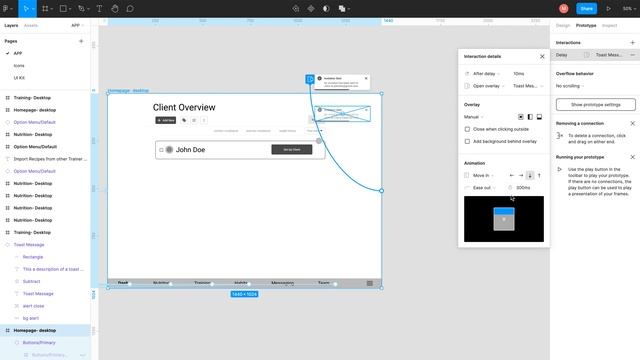The image size is (640, 360).
Task: Click the animation preview thumbnail
Action: [504, 219]
